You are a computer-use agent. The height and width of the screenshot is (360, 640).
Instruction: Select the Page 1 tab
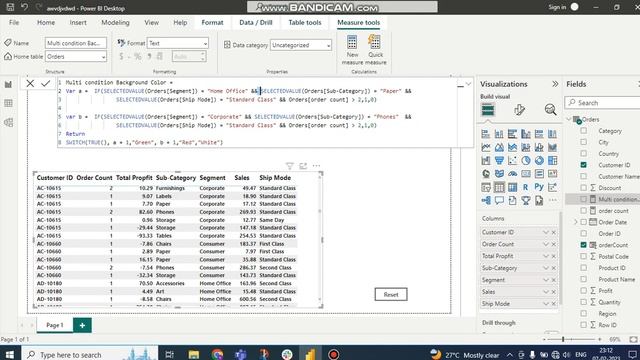tap(55, 325)
